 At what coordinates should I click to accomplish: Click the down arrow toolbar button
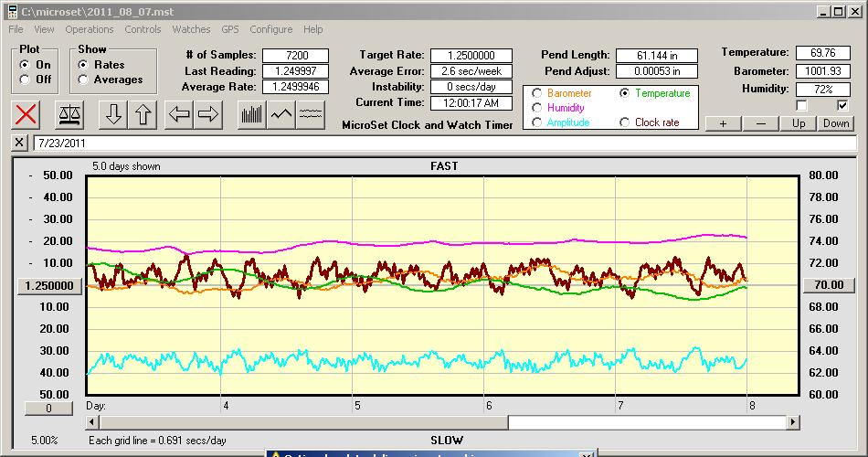(x=113, y=114)
